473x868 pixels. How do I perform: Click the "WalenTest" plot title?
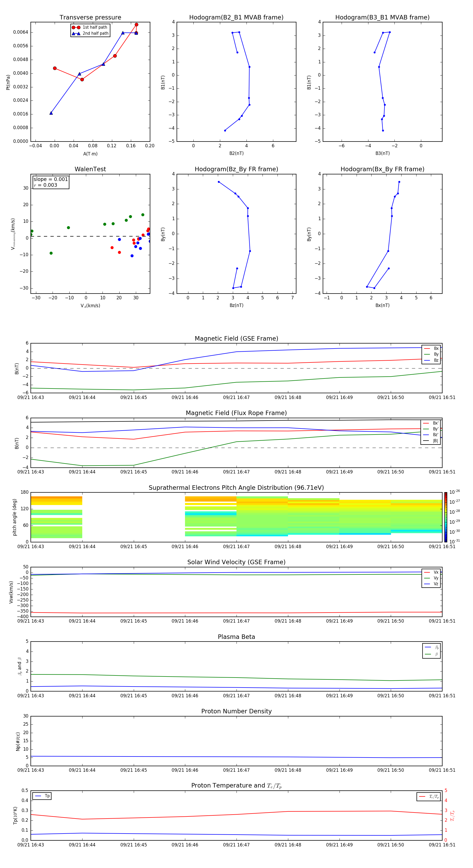[x=90, y=169]
